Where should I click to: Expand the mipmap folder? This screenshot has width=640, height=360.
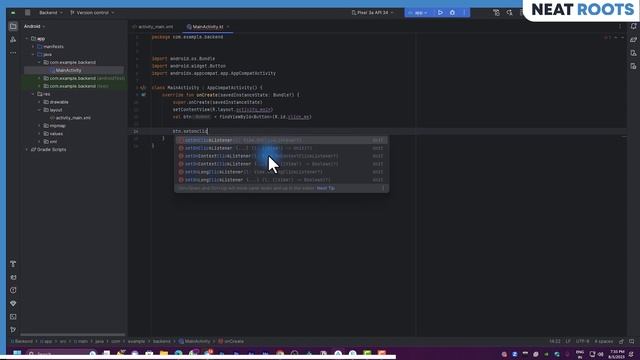click(x=40, y=126)
